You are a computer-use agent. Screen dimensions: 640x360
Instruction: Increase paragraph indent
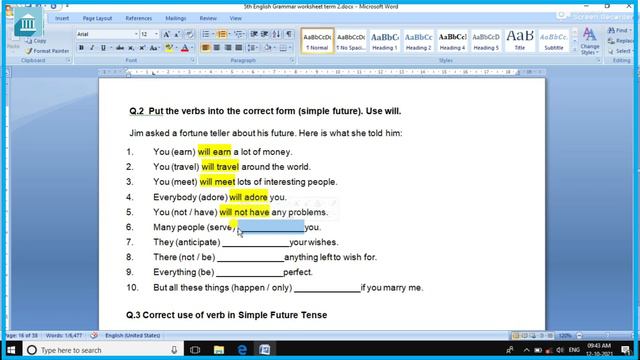tap(264, 34)
